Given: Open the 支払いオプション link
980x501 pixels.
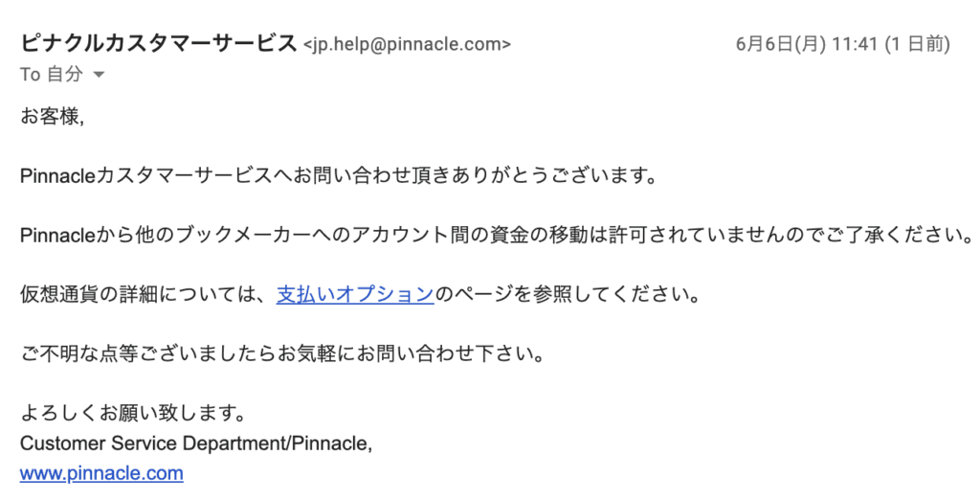Looking at the screenshot, I should [355, 294].
